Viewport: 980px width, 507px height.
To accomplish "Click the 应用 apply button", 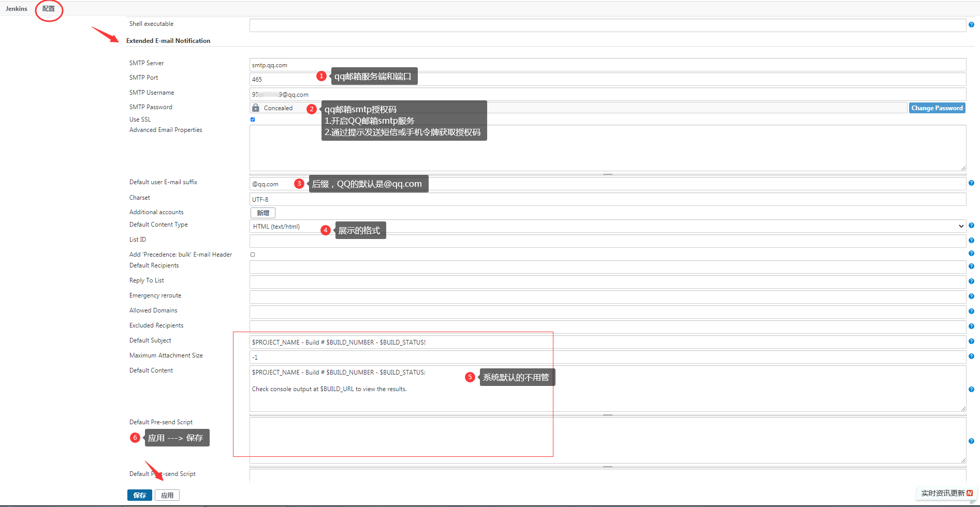I will coord(167,495).
